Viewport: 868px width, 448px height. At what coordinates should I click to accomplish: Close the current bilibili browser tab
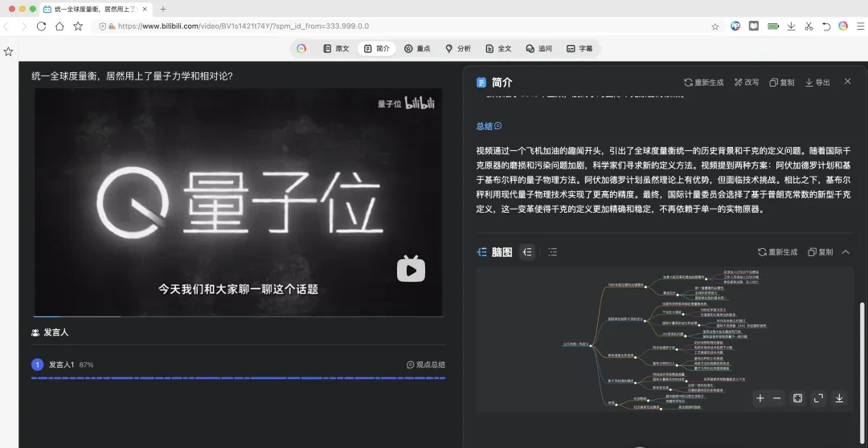point(145,9)
